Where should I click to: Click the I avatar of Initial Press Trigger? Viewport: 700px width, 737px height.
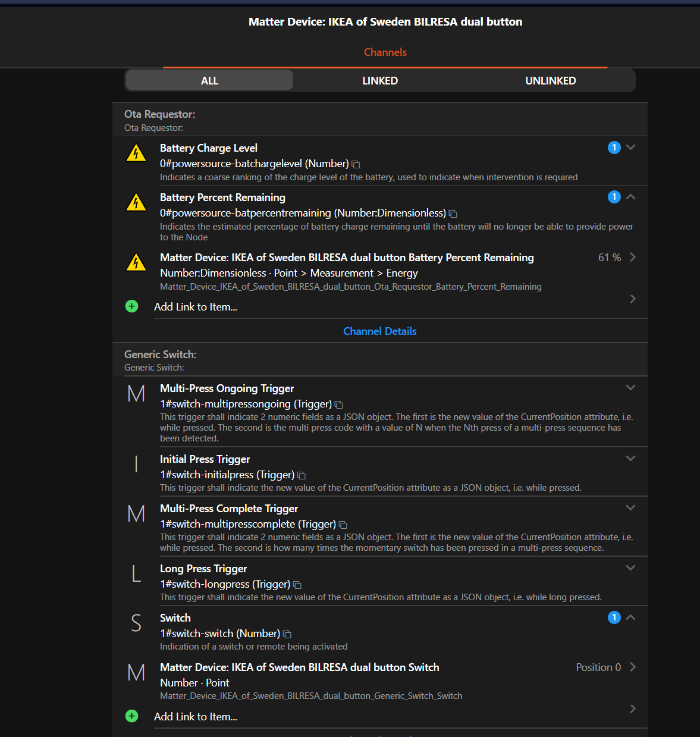(136, 465)
